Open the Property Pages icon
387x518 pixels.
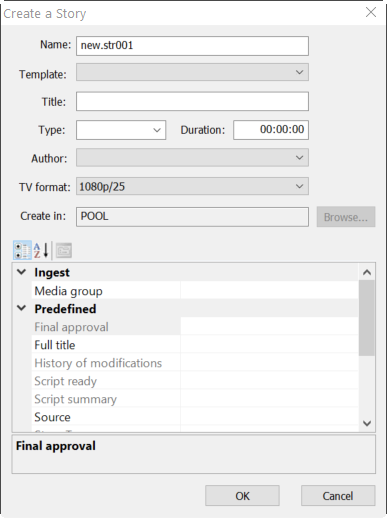[64, 250]
